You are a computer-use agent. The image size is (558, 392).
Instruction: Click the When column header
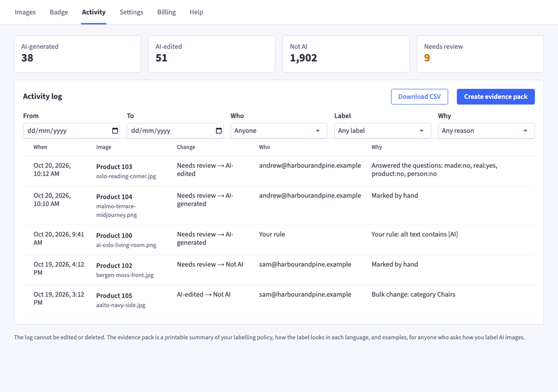point(40,148)
